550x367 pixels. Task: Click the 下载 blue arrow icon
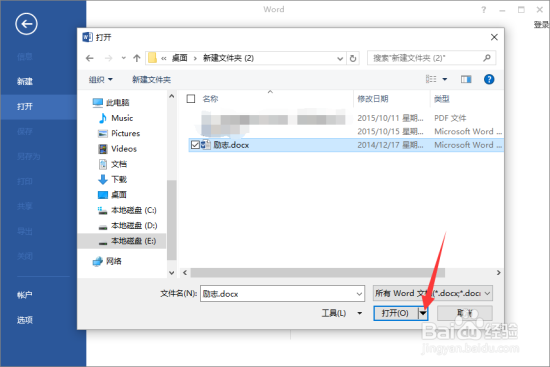[103, 180]
